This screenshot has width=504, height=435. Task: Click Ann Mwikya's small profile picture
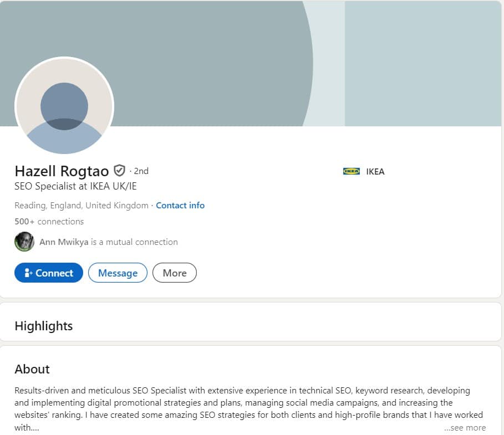24,242
